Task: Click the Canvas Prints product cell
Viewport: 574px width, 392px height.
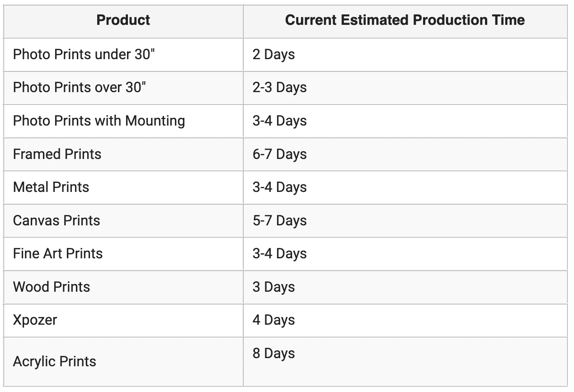Action: tap(123, 220)
